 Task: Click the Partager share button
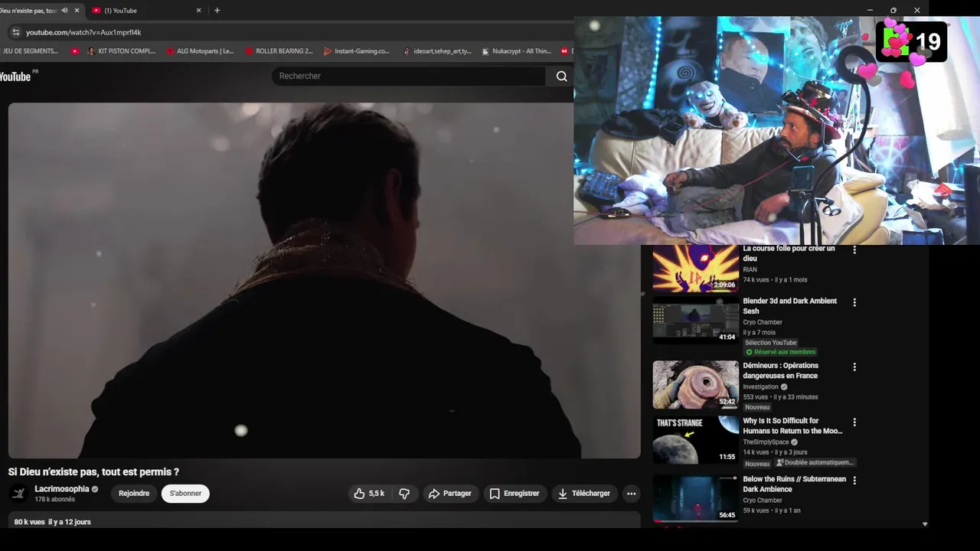pyautogui.click(x=450, y=494)
